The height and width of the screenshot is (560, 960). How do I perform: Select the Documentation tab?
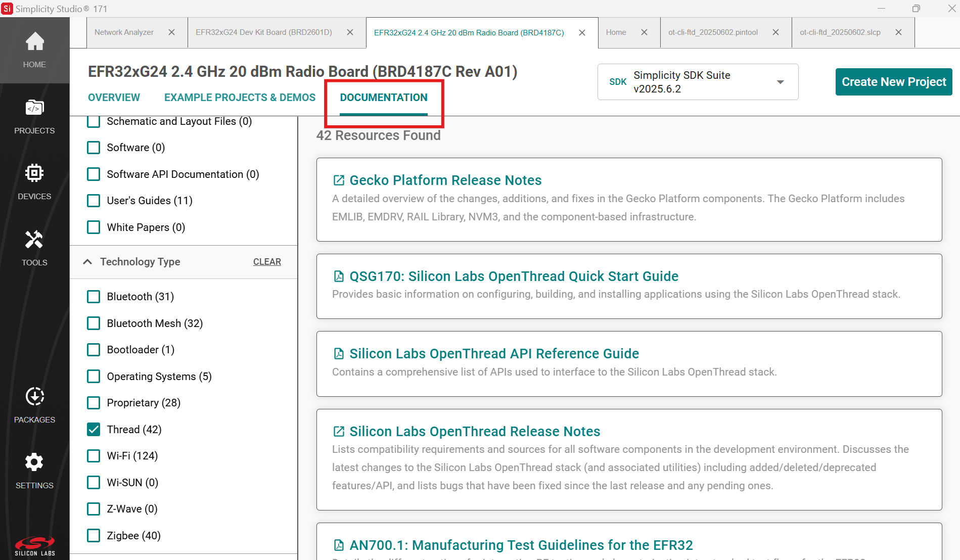[x=384, y=98]
